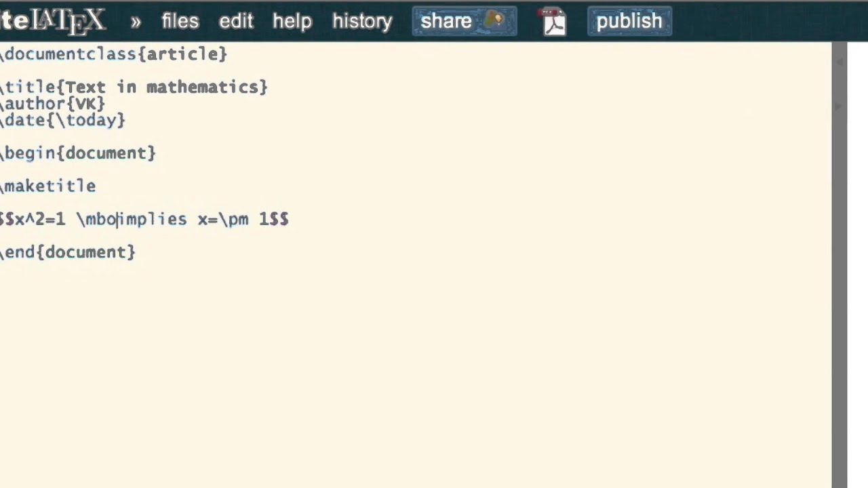This screenshot has height=488, width=868.
Task: Click the writeLaTeX logo
Action: tap(53, 21)
